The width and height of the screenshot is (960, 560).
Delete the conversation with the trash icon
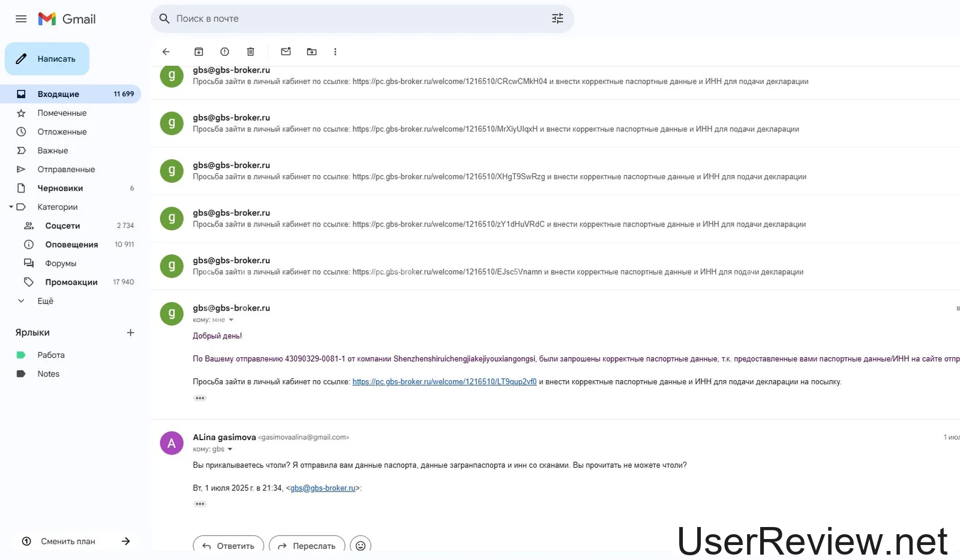251,52
